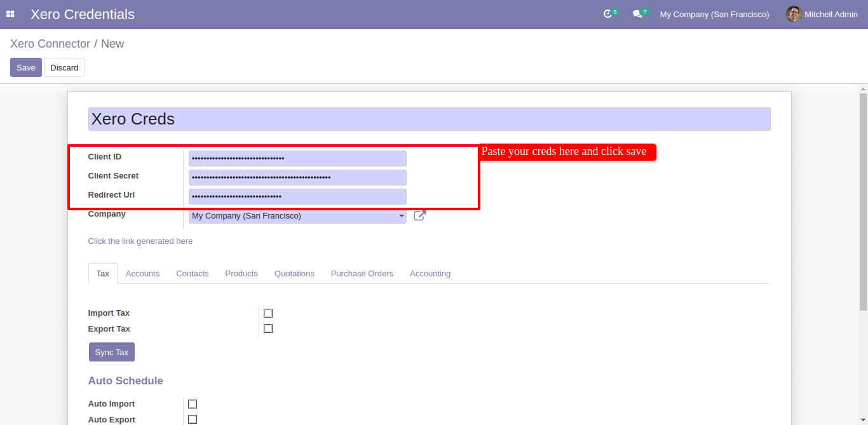This screenshot has height=425, width=868.
Task: Click the Discard button
Action: click(64, 67)
